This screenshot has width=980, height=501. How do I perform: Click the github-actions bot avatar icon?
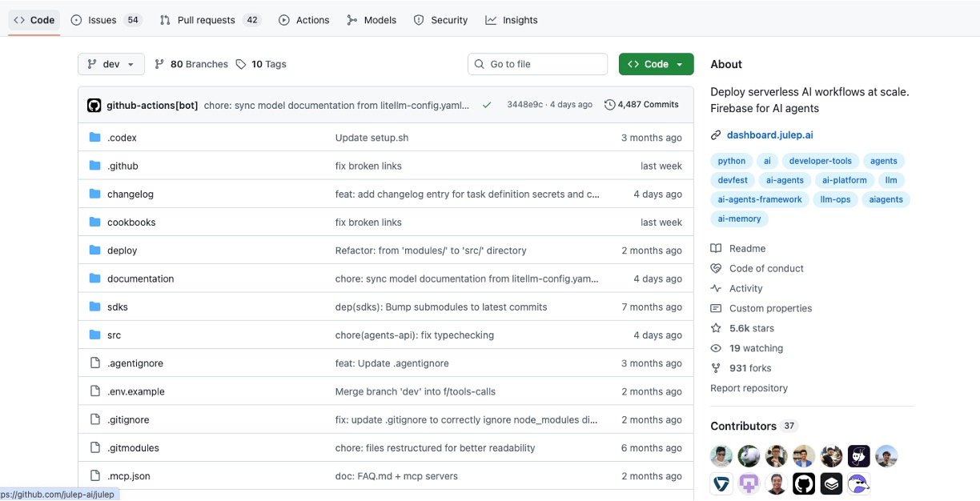[x=94, y=105]
